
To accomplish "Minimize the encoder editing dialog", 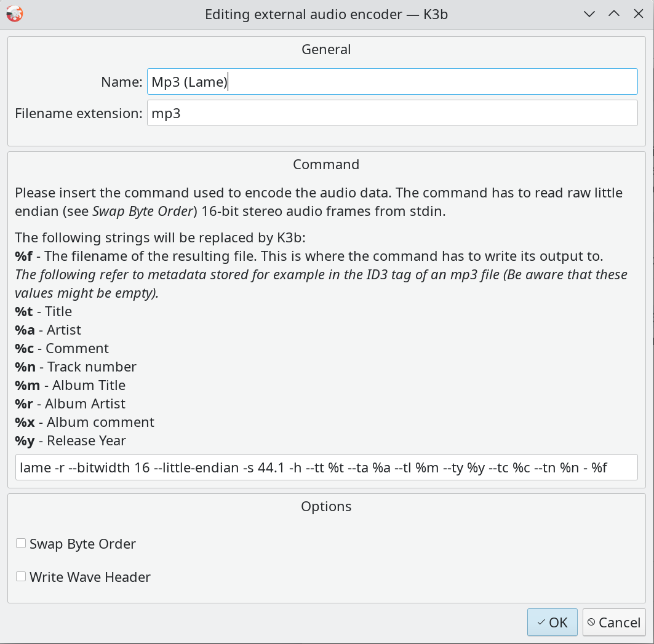I will (589, 14).
